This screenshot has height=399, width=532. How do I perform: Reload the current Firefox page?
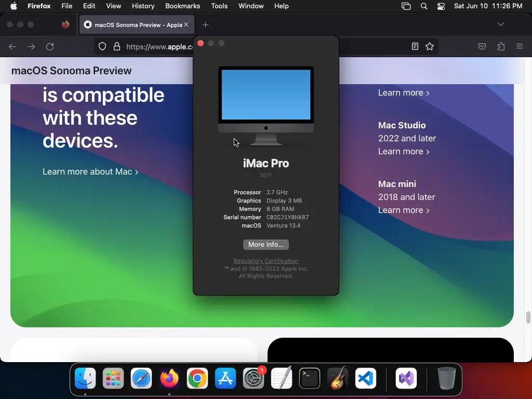(x=50, y=46)
